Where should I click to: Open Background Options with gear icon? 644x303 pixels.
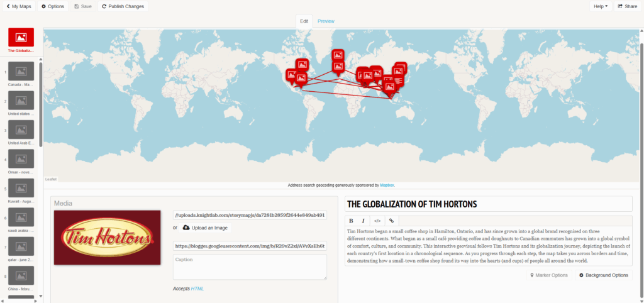[x=603, y=275]
